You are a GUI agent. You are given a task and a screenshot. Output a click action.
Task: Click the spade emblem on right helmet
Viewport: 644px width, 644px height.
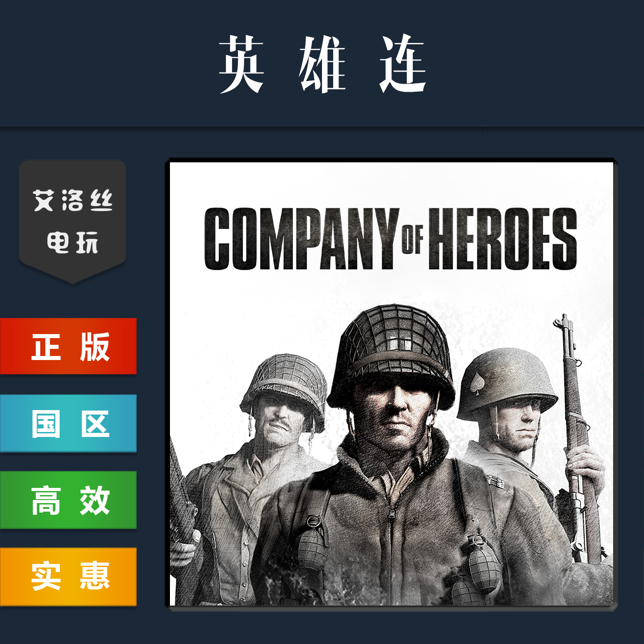coord(478,383)
